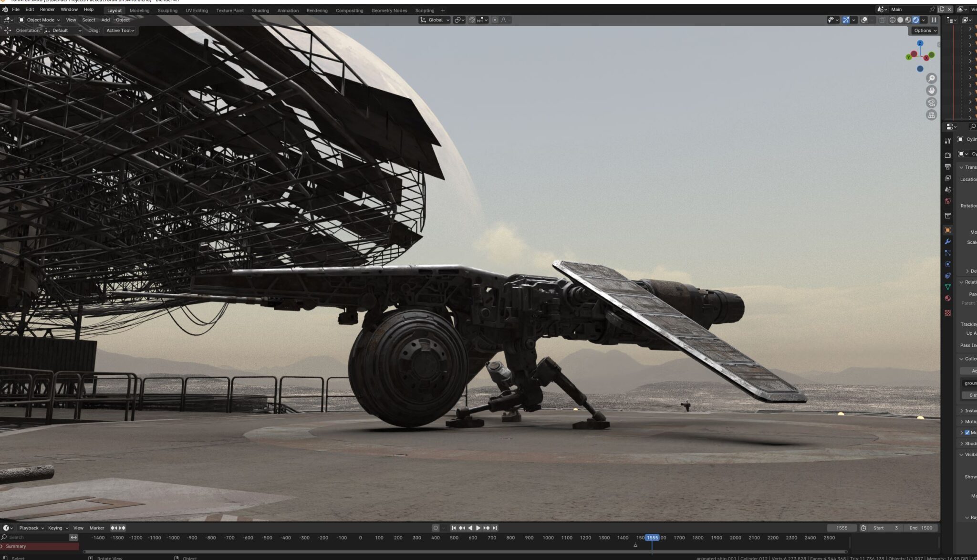This screenshot has height=560, width=977.
Task: Switch to solid viewport shading
Action: point(900,20)
